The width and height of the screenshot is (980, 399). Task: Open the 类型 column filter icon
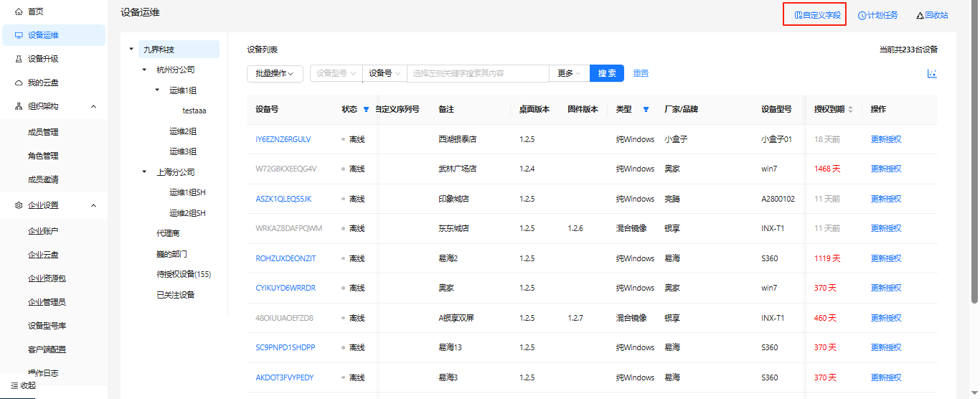[646, 110]
